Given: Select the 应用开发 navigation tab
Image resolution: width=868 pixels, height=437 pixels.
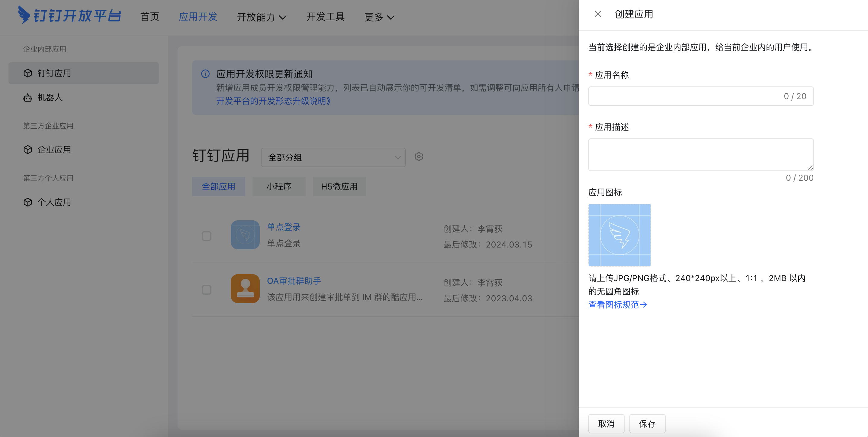Looking at the screenshot, I should [x=198, y=17].
